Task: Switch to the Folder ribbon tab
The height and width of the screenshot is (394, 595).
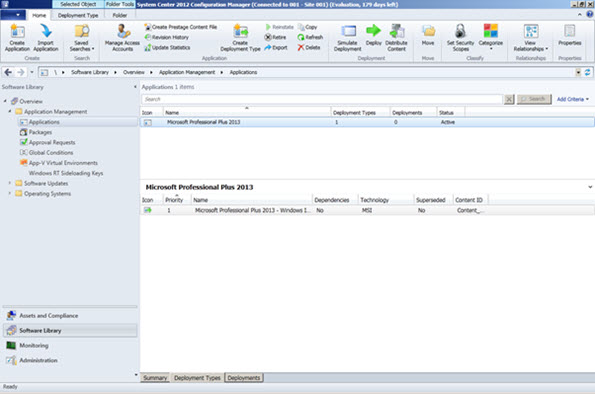Action: point(120,15)
